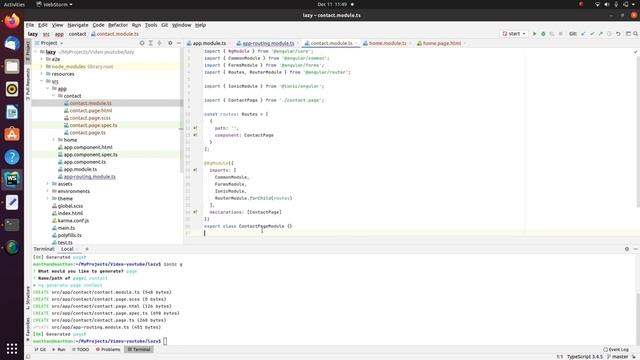Open terminal panel settings gear
Viewport: 640px width, 360px height.
coord(627,249)
